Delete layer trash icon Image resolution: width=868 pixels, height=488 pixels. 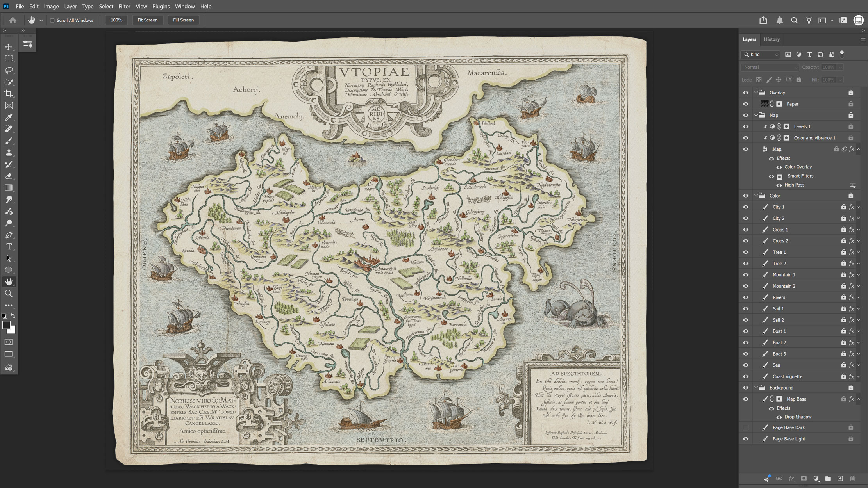point(852,479)
